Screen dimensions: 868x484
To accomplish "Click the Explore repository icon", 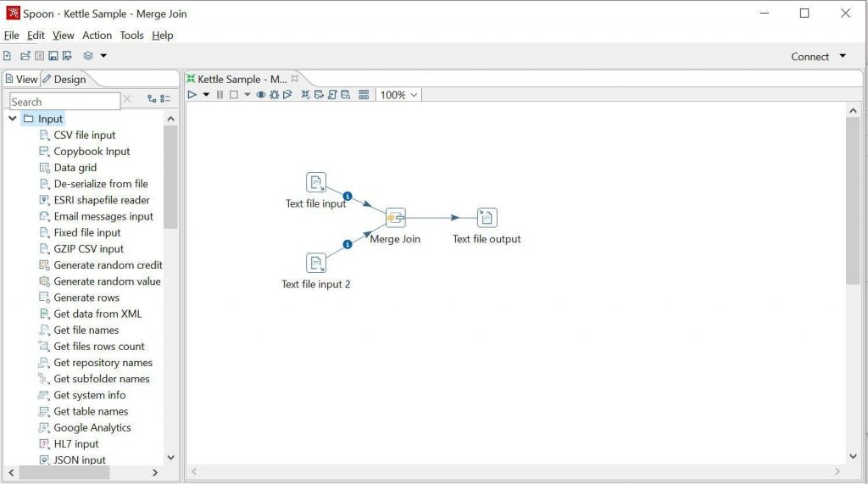I will tap(39, 55).
